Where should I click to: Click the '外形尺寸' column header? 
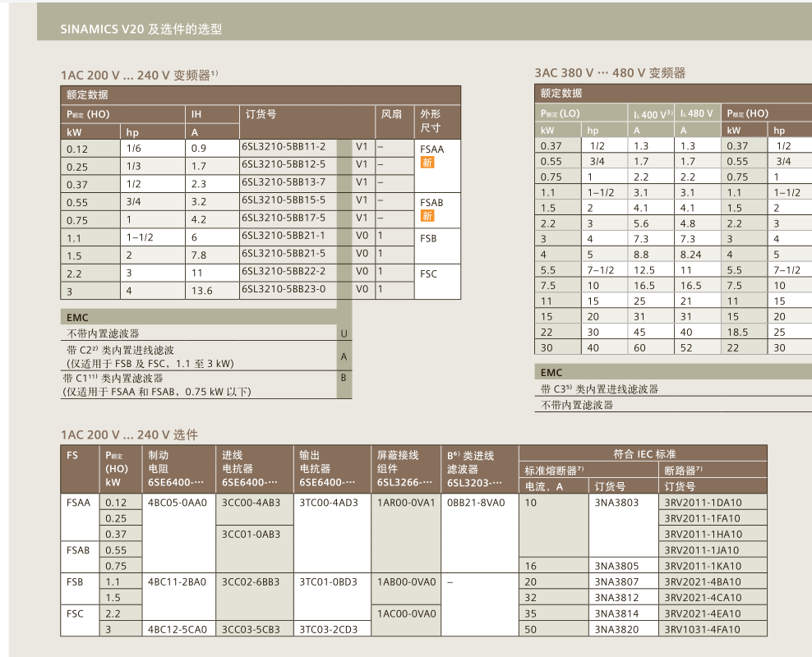pos(431,121)
